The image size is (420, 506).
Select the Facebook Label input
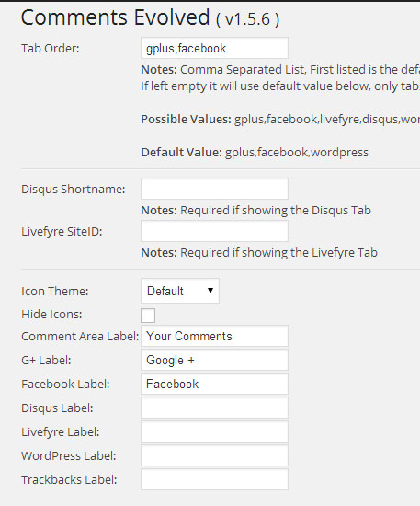pyautogui.click(x=214, y=384)
